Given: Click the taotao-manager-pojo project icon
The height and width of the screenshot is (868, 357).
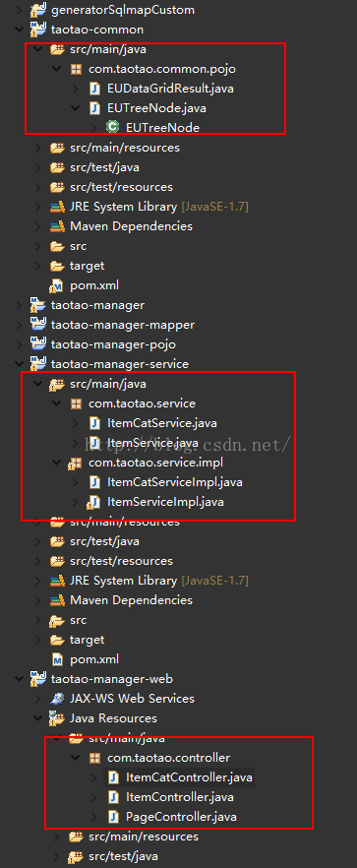Looking at the screenshot, I should pyautogui.click(x=38, y=344).
